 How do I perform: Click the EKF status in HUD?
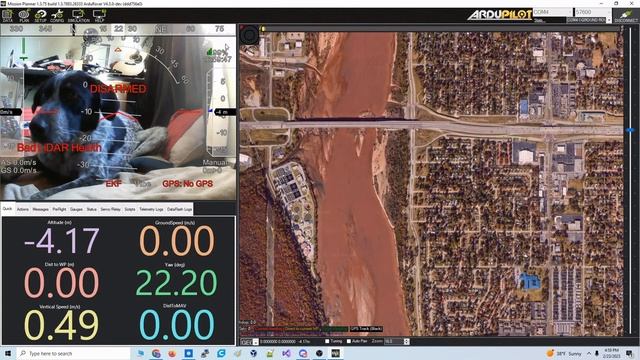[113, 184]
